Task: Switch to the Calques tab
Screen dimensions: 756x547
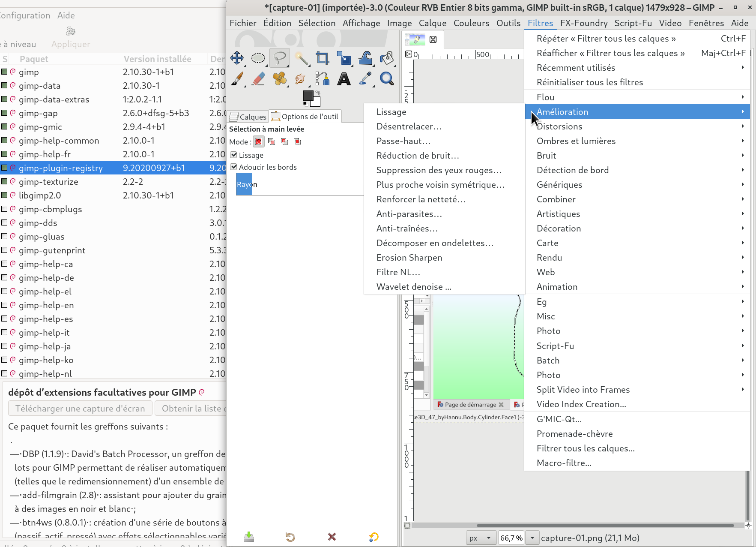Action: (248, 117)
